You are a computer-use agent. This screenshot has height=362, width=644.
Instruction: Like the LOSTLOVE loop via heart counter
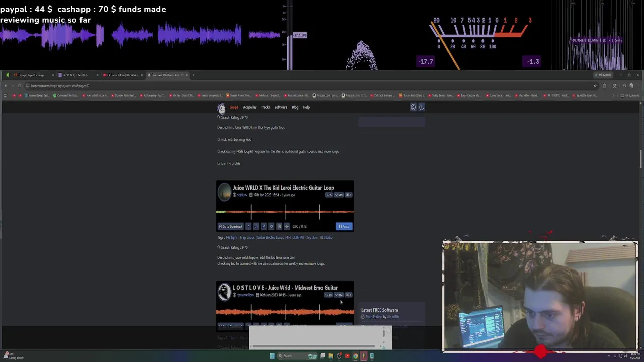tap(329, 295)
